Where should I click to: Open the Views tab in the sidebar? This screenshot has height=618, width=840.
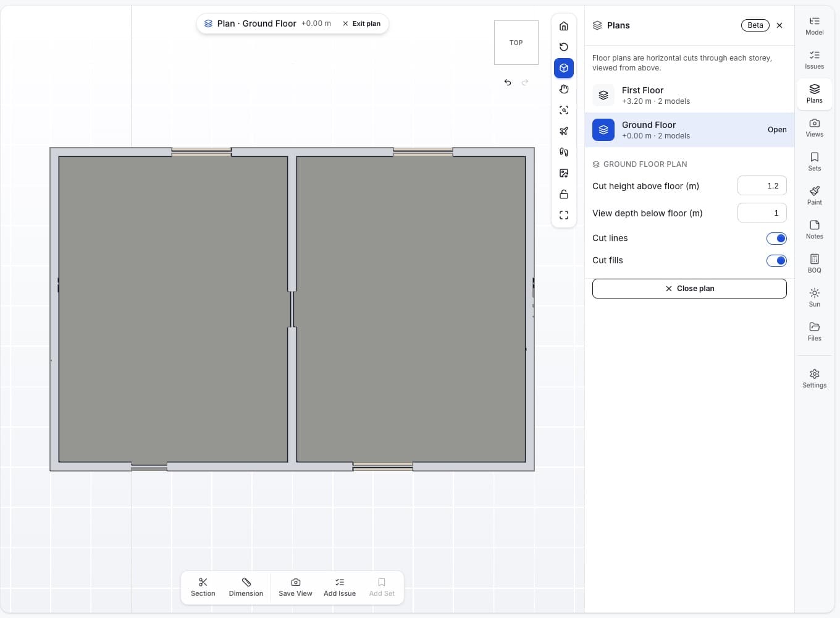tap(814, 128)
